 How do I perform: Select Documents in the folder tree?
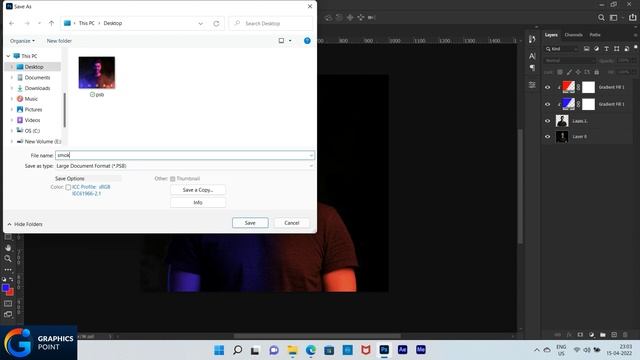click(x=37, y=78)
